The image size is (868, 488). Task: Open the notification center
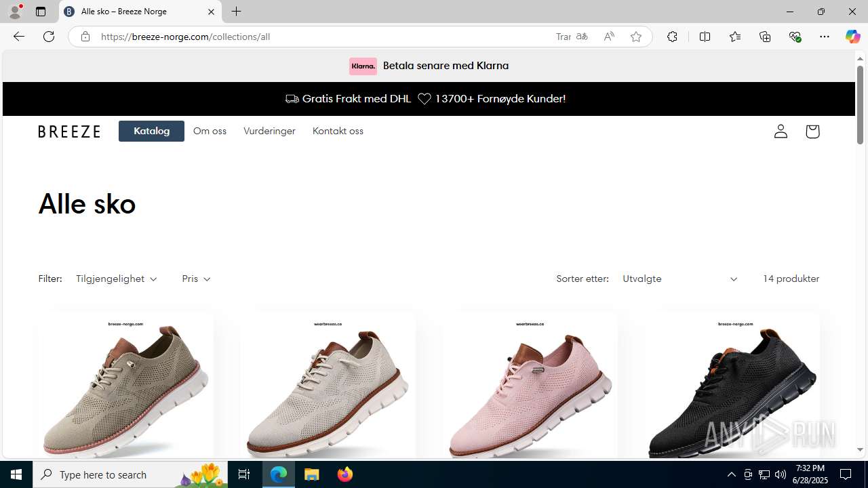tap(846, 474)
